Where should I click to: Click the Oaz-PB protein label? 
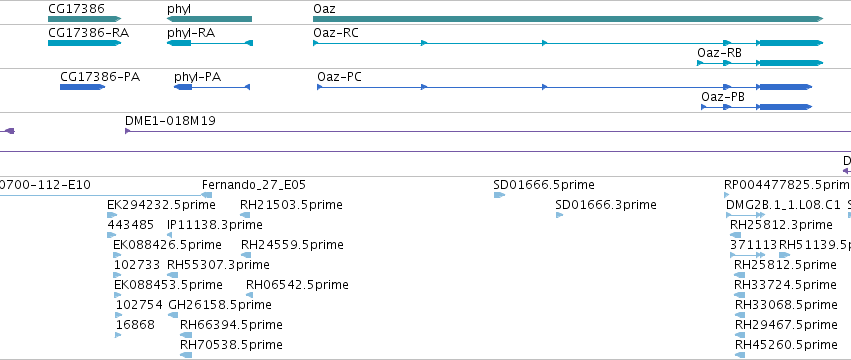723,97
